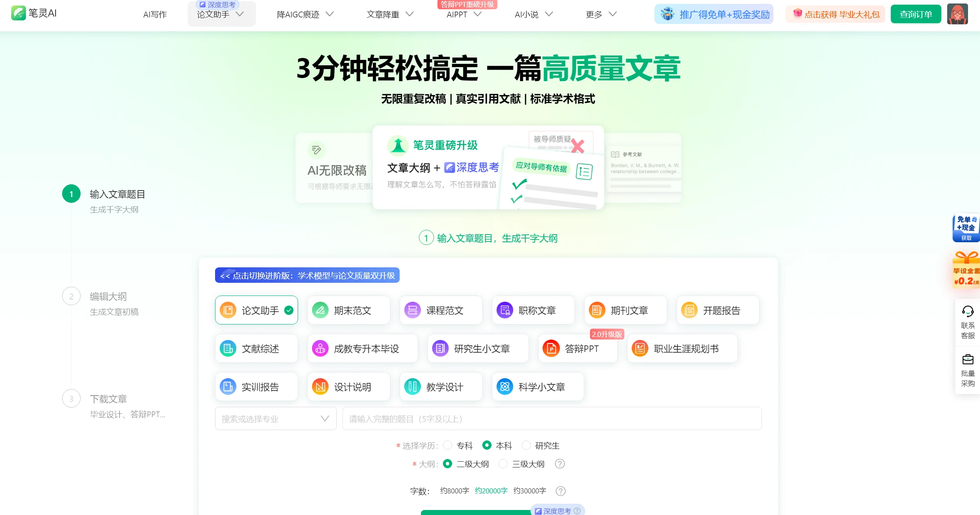Open the AI写作 menu item
980x515 pixels.
click(x=155, y=14)
